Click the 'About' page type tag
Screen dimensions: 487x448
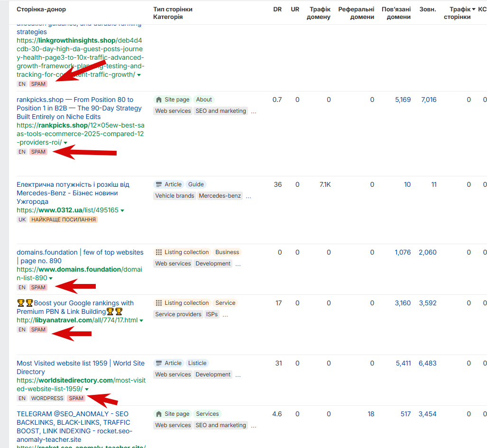point(204,100)
